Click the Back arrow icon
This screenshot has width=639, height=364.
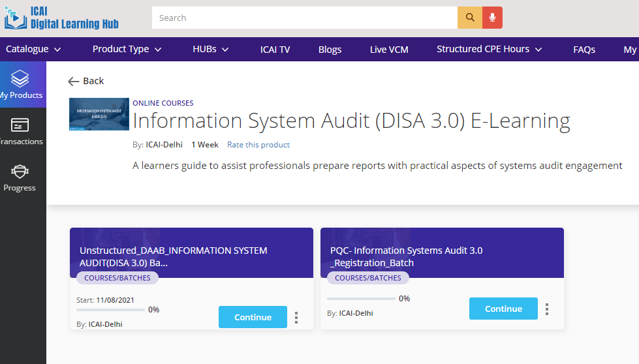tap(73, 82)
